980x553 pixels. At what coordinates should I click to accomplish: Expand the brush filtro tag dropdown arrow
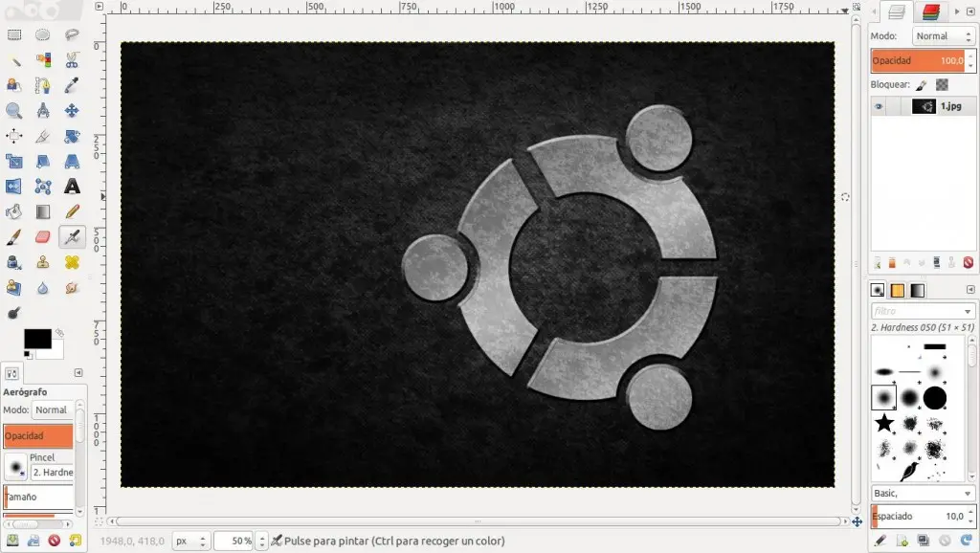(x=968, y=311)
